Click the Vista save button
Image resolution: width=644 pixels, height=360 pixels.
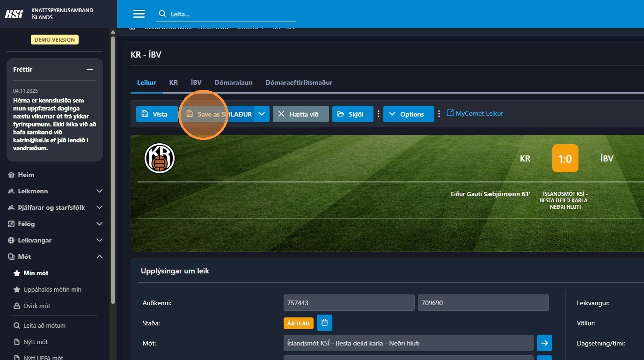(157, 114)
